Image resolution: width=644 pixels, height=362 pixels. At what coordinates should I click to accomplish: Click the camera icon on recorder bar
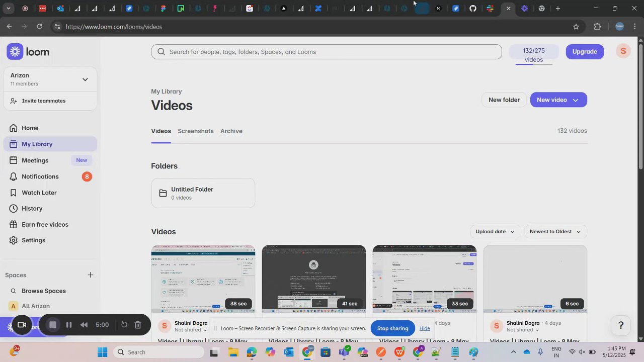[22, 325]
